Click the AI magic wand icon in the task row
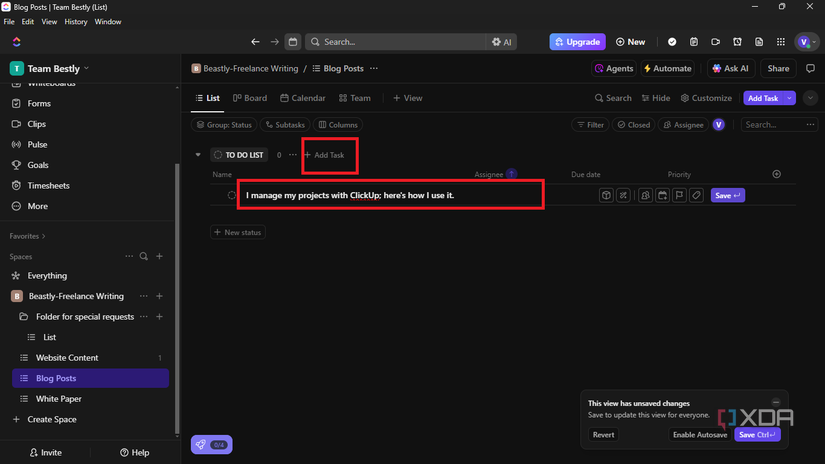 [x=623, y=195]
